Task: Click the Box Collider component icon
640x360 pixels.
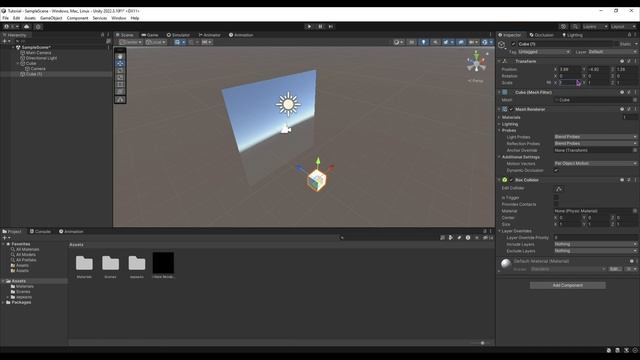Action: [x=505, y=180]
